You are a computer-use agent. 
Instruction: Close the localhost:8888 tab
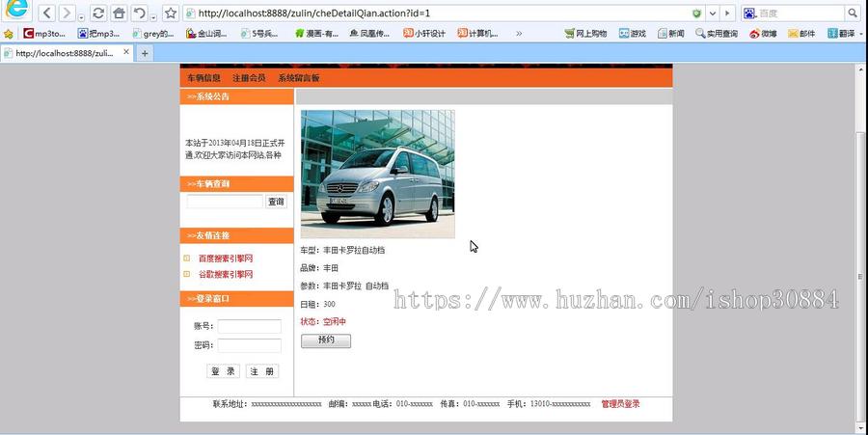(x=126, y=52)
